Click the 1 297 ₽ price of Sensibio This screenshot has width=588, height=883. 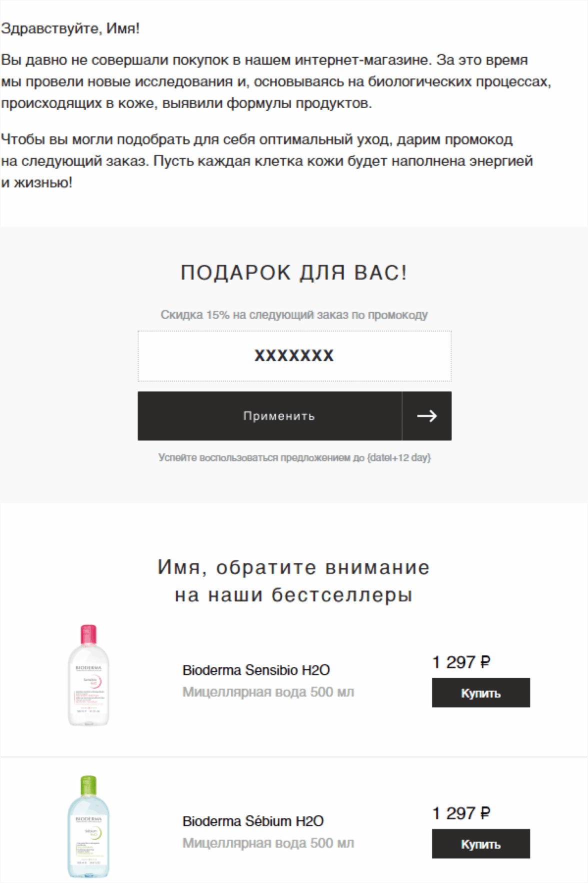point(461,662)
